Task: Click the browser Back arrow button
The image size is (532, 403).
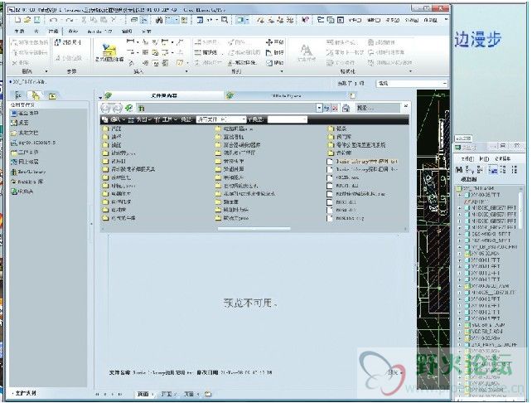Action: 105,109
